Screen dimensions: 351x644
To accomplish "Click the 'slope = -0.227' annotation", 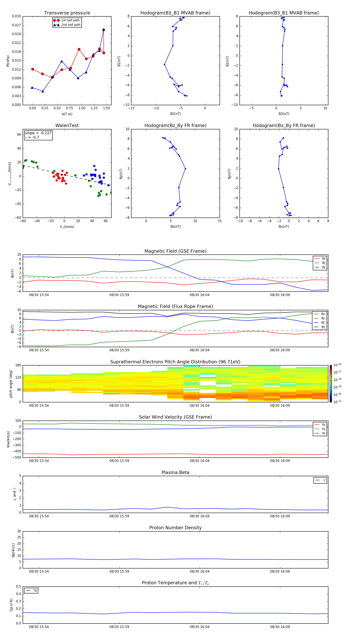I will 38,133.
